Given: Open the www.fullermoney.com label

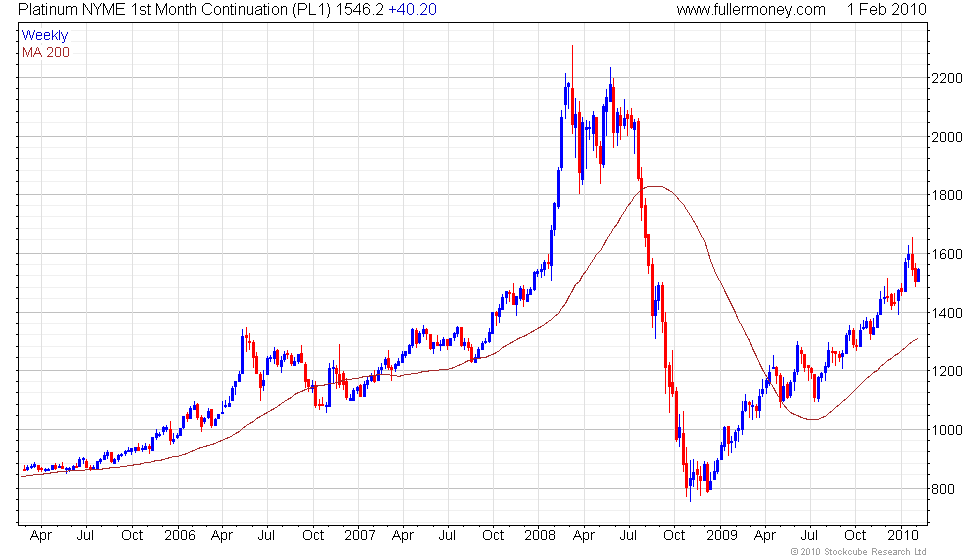Looking at the screenshot, I should (751, 10).
